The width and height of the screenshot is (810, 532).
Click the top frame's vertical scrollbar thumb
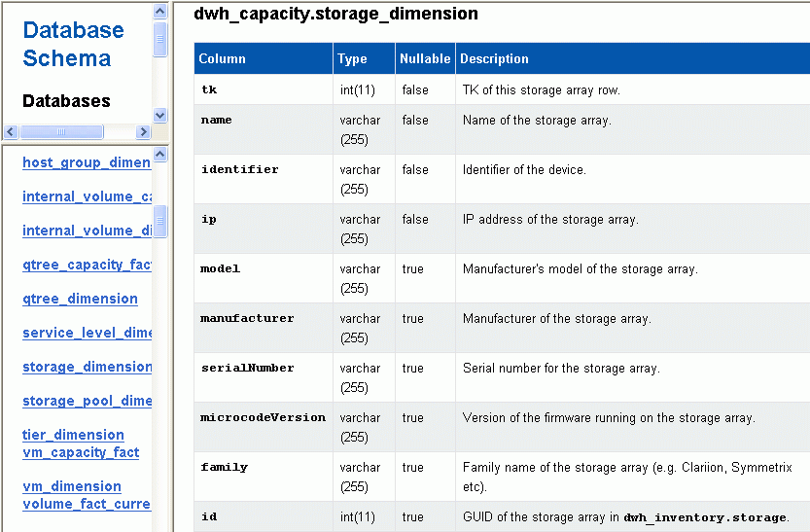pyautogui.click(x=160, y=39)
